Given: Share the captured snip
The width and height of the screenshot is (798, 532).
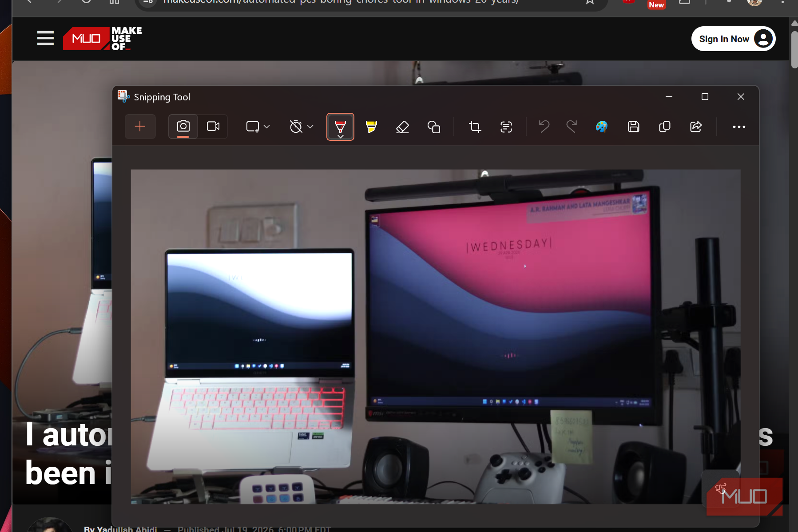Looking at the screenshot, I should [x=696, y=127].
